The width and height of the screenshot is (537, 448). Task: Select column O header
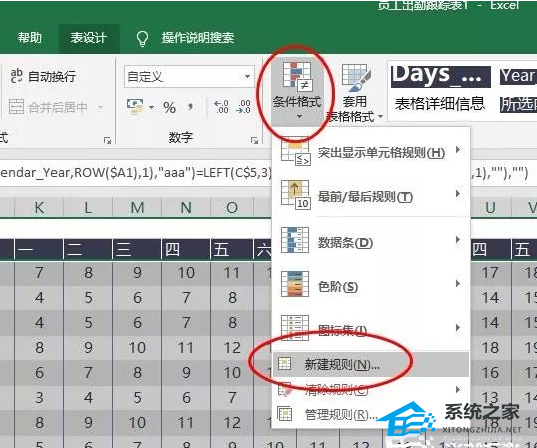coord(232,208)
